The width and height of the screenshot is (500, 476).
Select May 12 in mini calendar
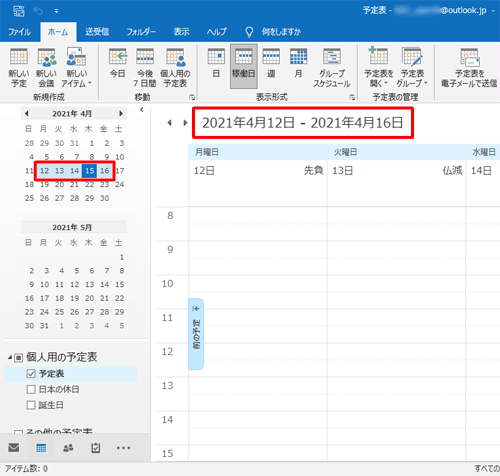click(x=74, y=284)
